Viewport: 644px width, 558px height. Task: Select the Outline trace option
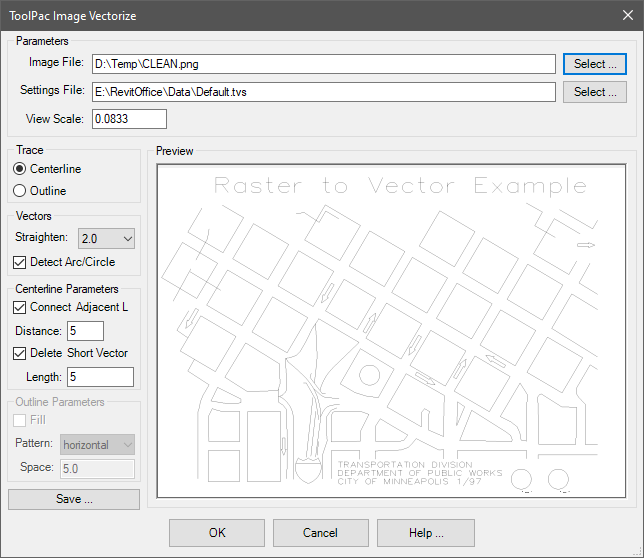click(x=21, y=190)
